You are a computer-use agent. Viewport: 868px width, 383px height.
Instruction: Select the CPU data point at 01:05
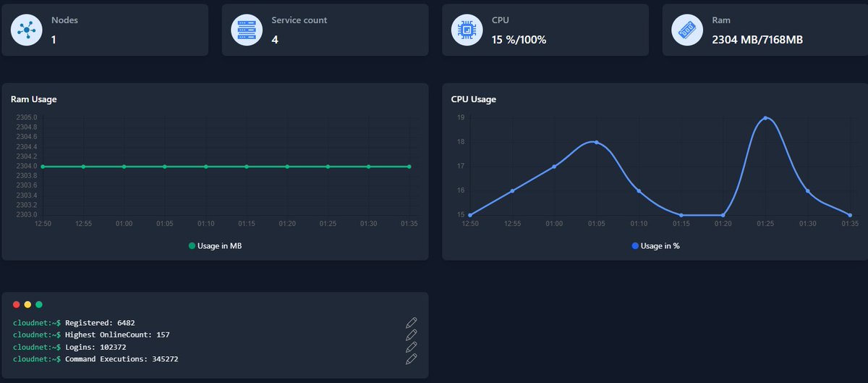pyautogui.click(x=596, y=142)
